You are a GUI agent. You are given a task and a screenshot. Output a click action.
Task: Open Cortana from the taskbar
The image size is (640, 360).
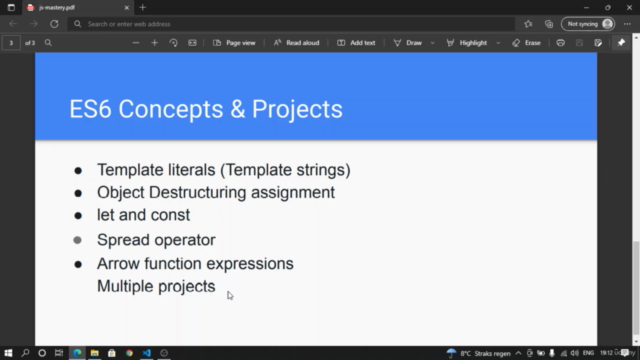(42, 353)
